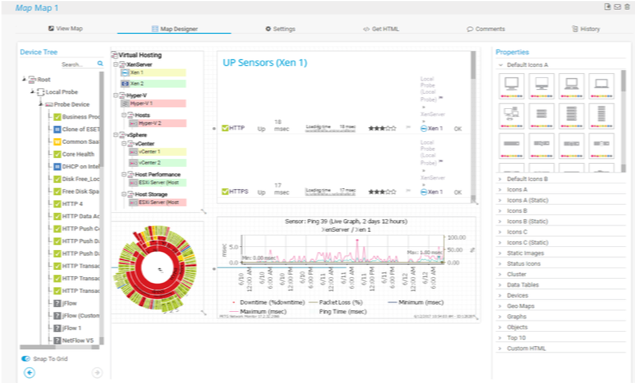Screen dimensions: 635x383
Task: Toggle the Snap To Grid switch
Action: click(x=26, y=359)
